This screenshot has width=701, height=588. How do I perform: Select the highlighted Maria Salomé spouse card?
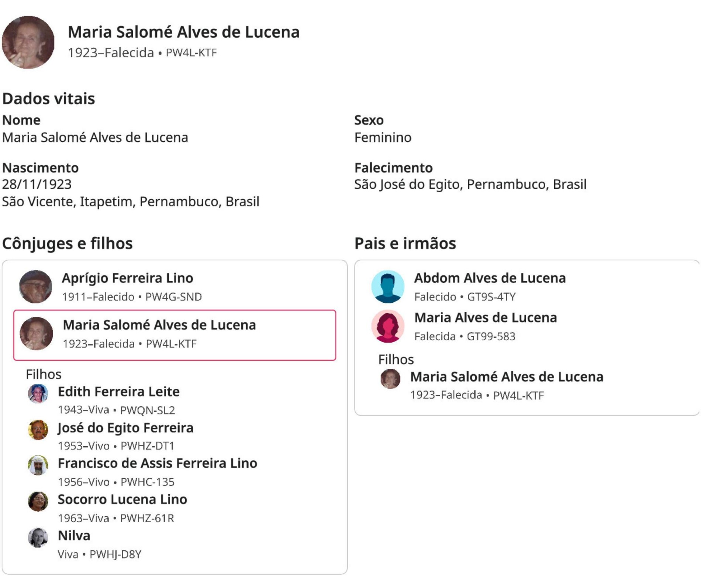point(175,335)
